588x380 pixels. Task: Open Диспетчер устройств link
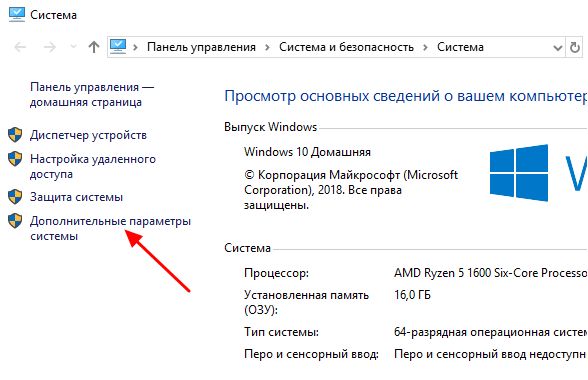pyautogui.click(x=88, y=135)
